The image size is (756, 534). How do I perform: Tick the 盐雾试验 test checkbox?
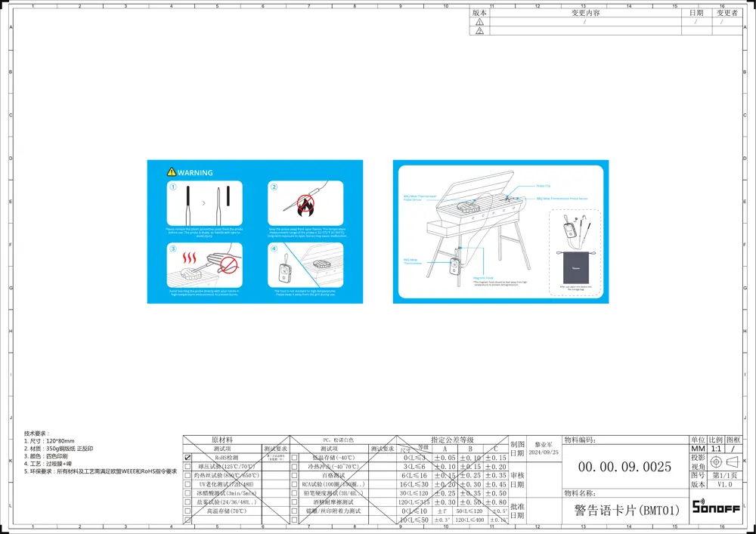pos(187,502)
